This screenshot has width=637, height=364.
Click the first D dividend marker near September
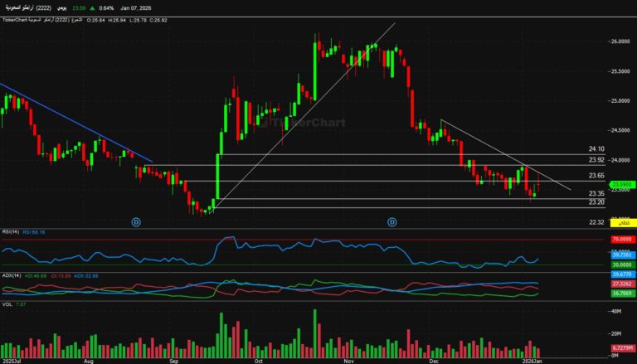[x=137, y=222]
